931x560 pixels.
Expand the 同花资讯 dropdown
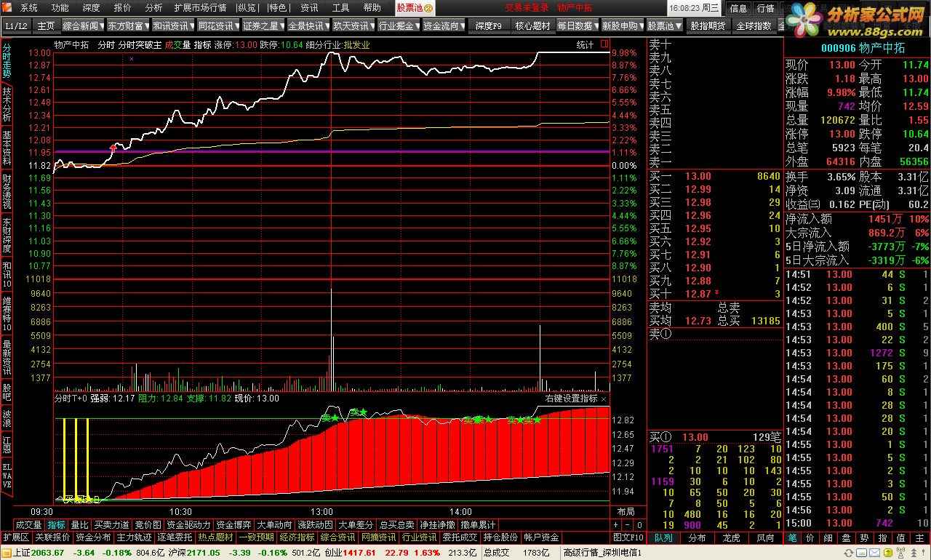click(237, 26)
